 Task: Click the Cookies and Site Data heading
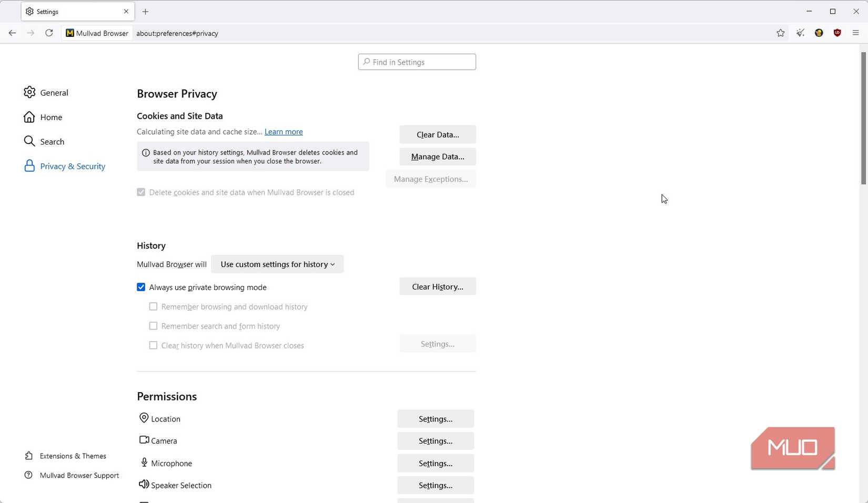pos(180,116)
